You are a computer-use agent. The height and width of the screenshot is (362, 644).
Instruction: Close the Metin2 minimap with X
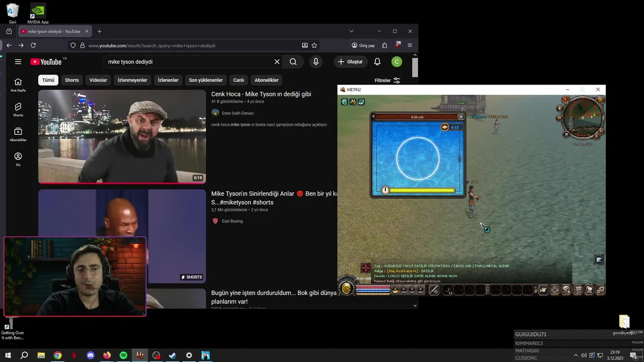click(x=601, y=100)
